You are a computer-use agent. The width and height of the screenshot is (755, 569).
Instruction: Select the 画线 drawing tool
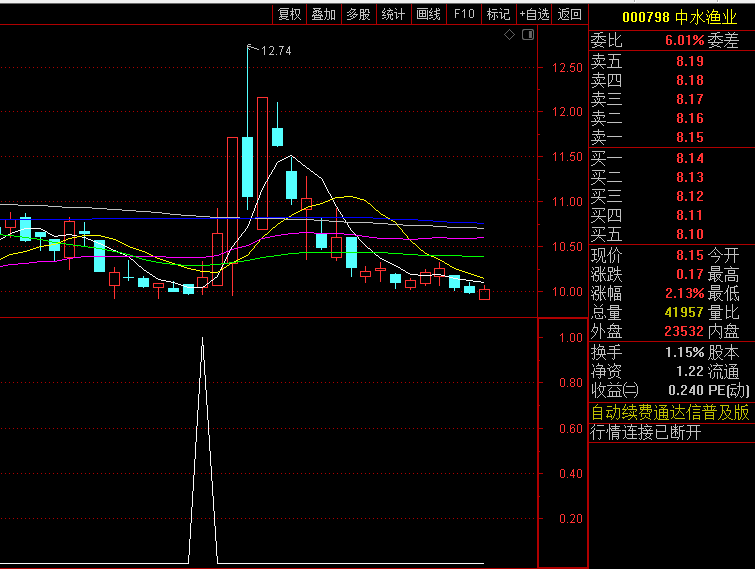[428, 14]
